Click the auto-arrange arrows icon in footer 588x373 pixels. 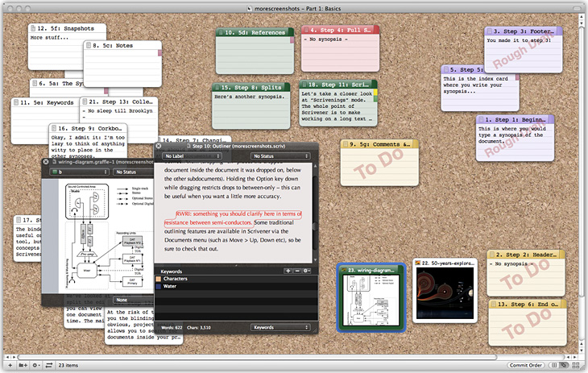49,365
